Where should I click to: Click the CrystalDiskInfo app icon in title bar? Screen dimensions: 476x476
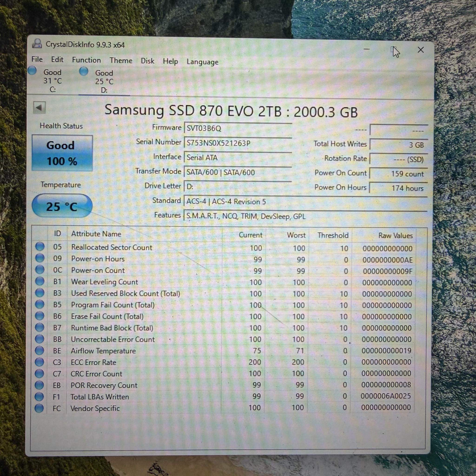37,44
